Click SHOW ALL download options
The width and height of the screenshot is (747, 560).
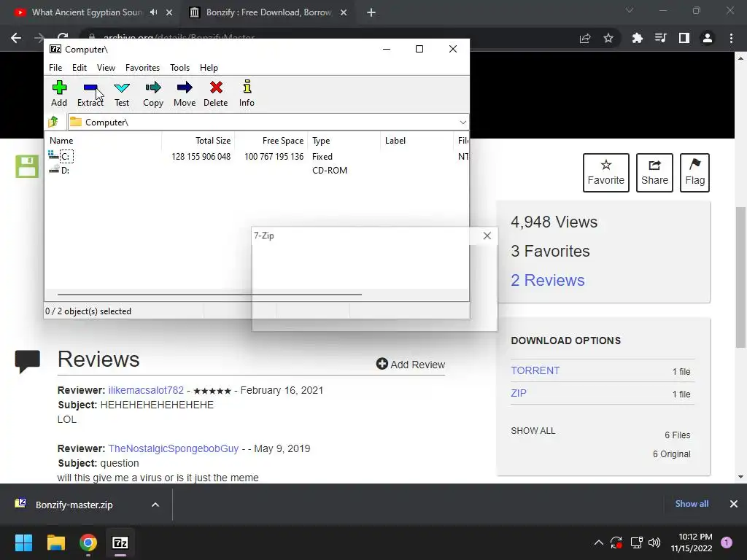click(533, 430)
